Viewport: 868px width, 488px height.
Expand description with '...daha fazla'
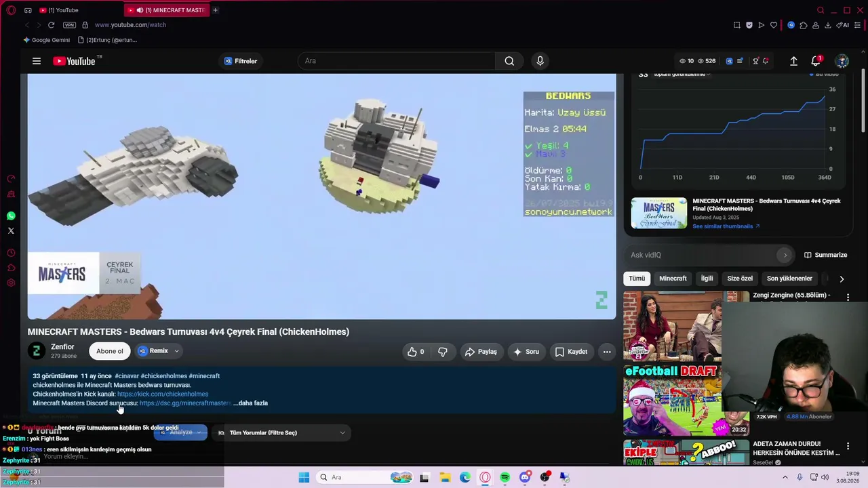coord(250,403)
